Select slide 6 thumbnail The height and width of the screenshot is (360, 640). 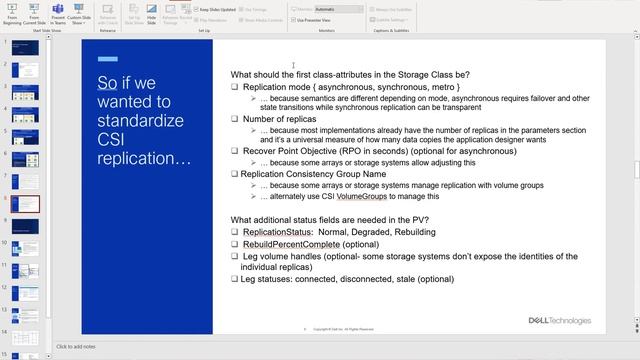coord(25,159)
